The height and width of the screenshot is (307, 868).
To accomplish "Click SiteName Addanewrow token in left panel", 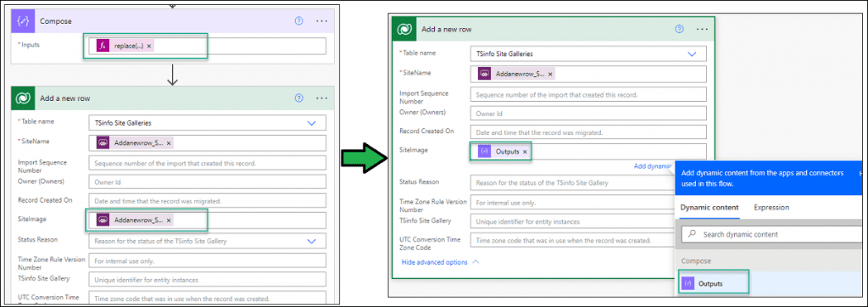I will tap(134, 143).
